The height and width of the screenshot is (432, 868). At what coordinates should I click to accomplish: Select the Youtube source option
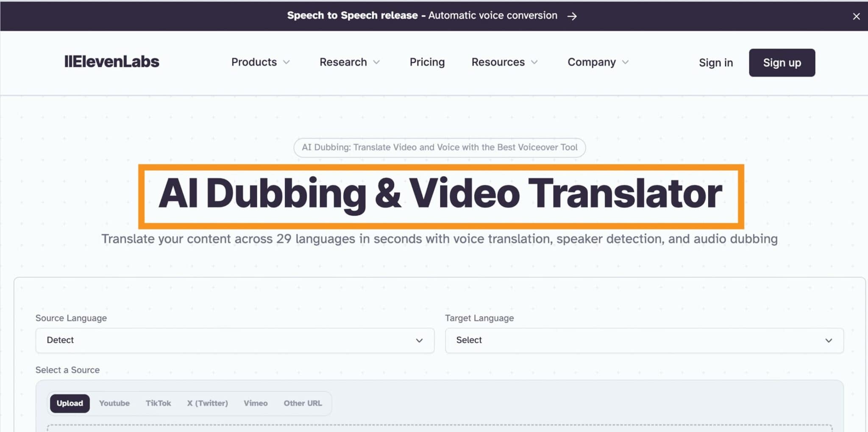pos(114,403)
